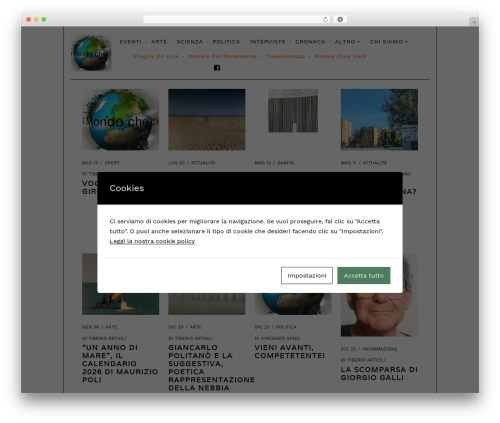Click the globe site logo in header
This screenshot has height=423, width=500.
point(91,53)
